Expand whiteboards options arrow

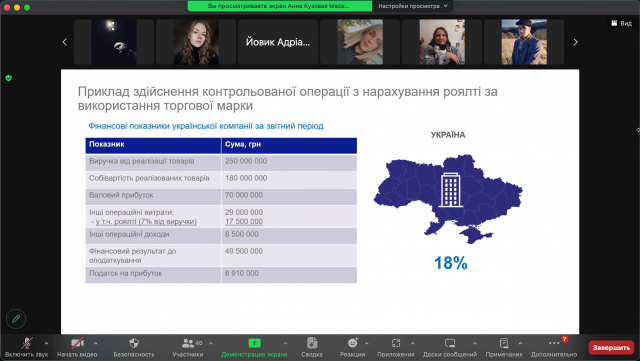475,343
